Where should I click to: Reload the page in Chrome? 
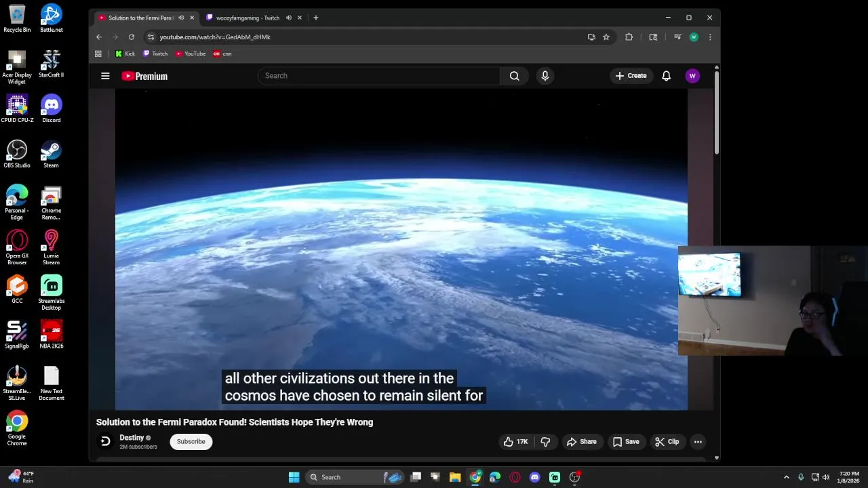(132, 37)
